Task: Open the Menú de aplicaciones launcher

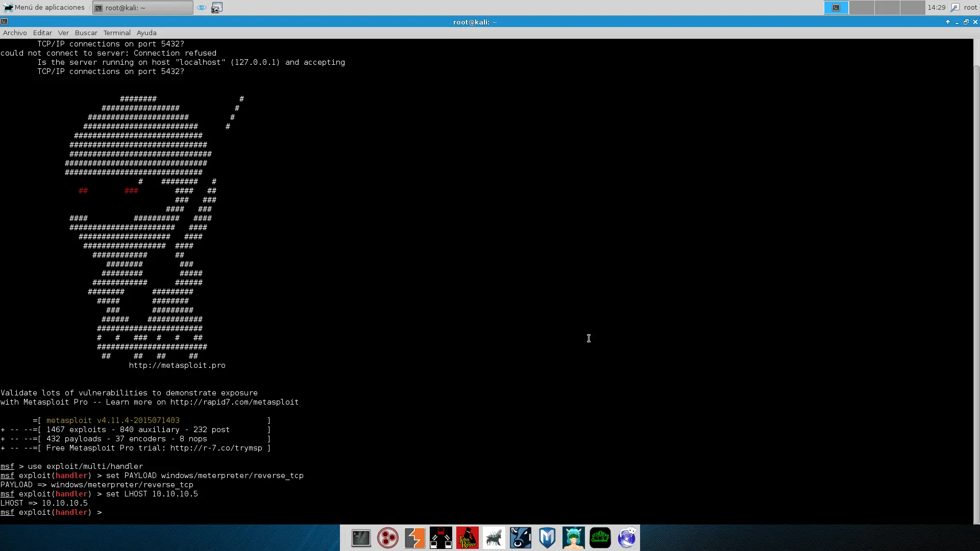Action: pyautogui.click(x=44, y=8)
